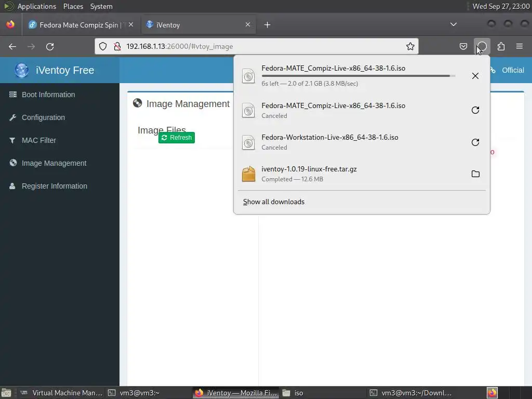Switch to vm3@vm3:~/Downloads terminal taskbar item
Image resolution: width=532 pixels, height=399 pixels.
[410, 393]
